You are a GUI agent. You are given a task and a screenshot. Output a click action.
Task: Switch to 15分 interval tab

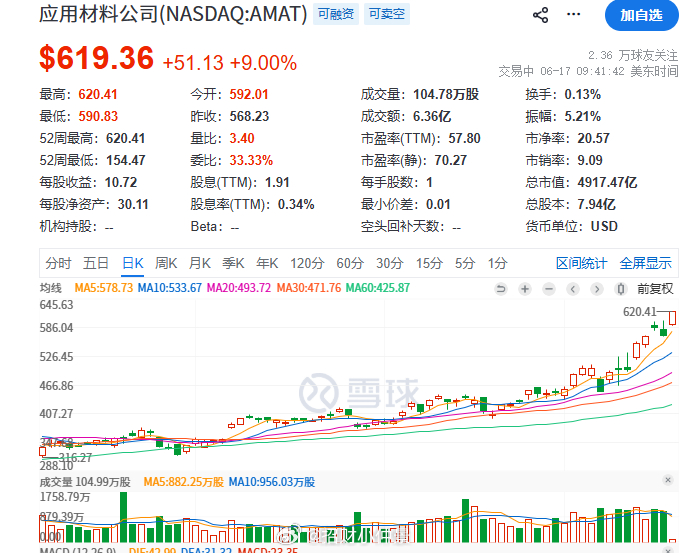point(429,263)
